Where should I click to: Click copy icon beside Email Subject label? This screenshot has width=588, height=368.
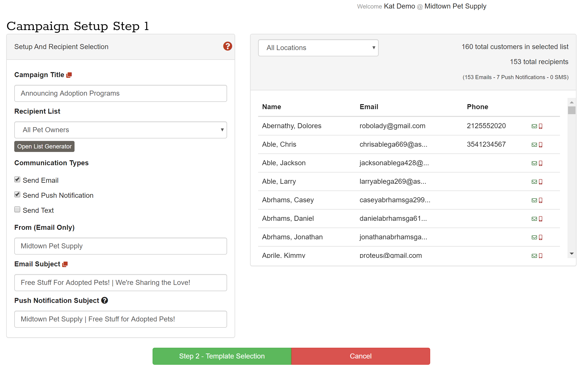[x=65, y=264]
